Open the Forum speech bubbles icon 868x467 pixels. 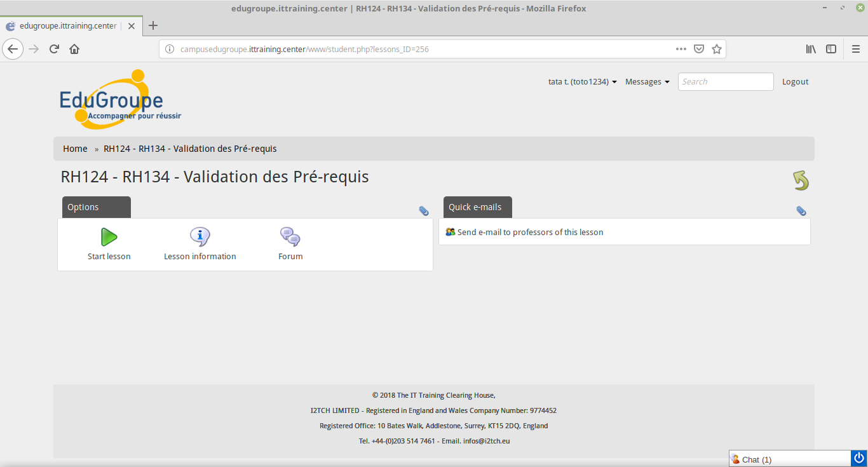[x=290, y=237]
